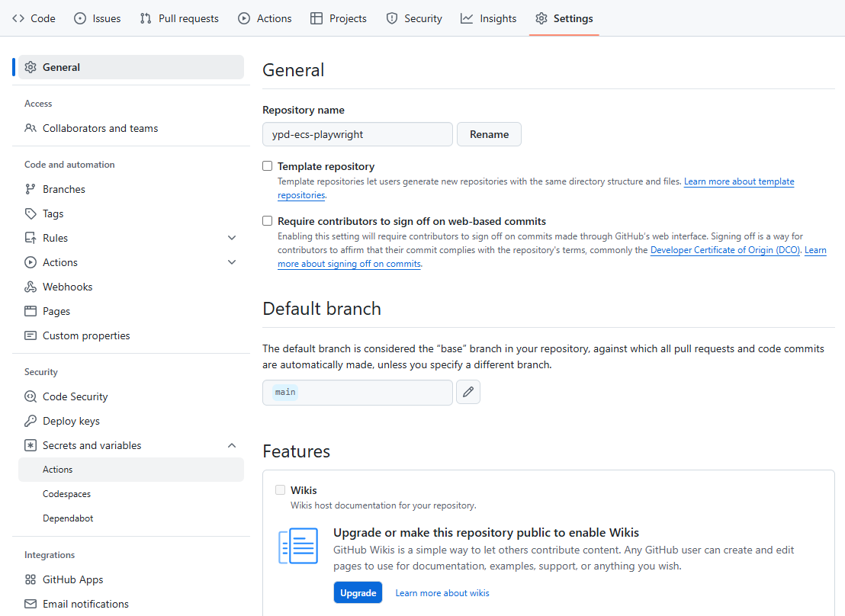Open Learn more about template repositories link
The image size is (845, 616).
(x=739, y=181)
